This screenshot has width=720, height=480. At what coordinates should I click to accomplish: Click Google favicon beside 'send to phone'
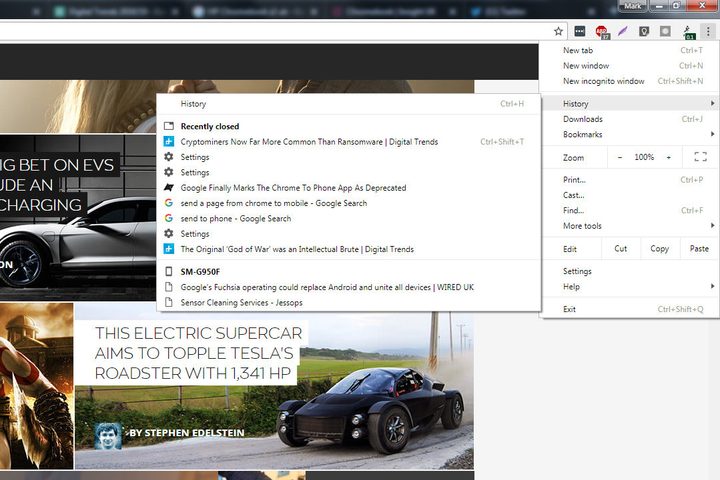pyautogui.click(x=169, y=218)
